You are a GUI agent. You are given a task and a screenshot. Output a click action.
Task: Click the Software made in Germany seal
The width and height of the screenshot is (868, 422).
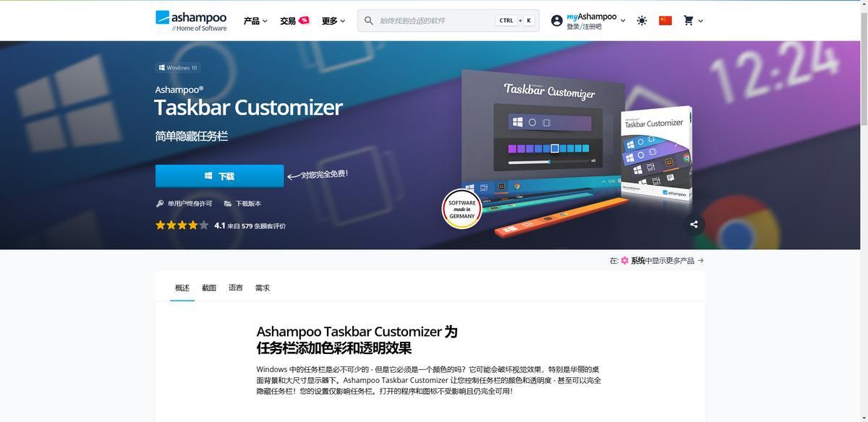pyautogui.click(x=461, y=210)
